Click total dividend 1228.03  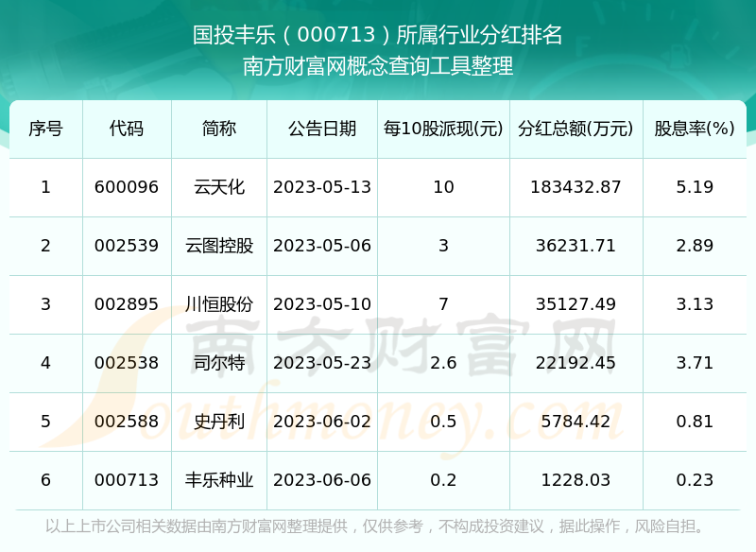[576, 480]
